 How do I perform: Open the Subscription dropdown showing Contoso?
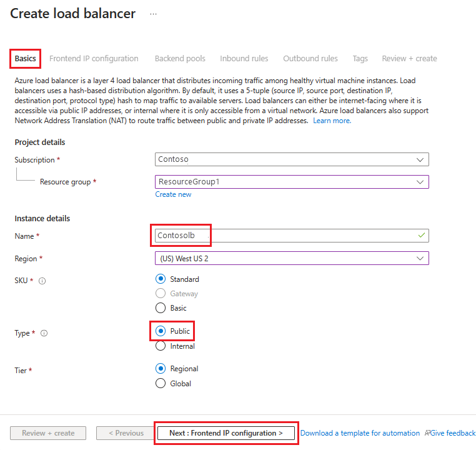pos(292,159)
